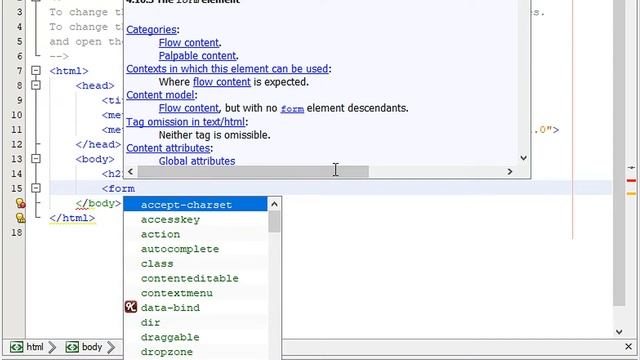Click the editor vertical scrollbar thumb

(619, 153)
